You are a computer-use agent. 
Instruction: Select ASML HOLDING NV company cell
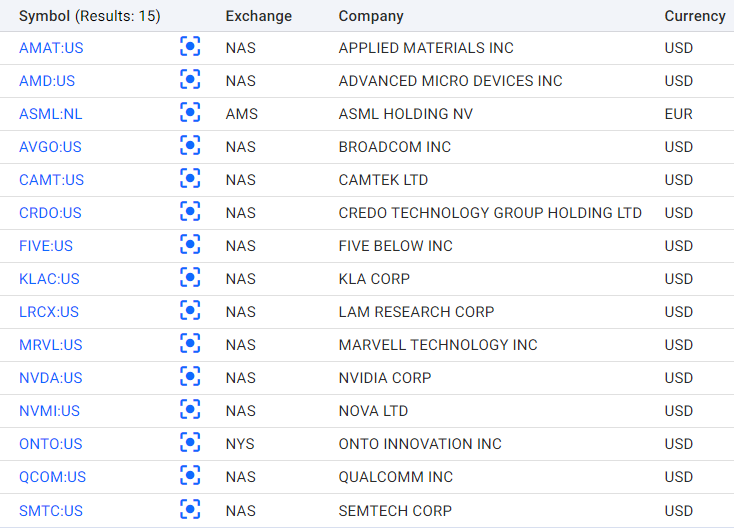click(x=405, y=114)
